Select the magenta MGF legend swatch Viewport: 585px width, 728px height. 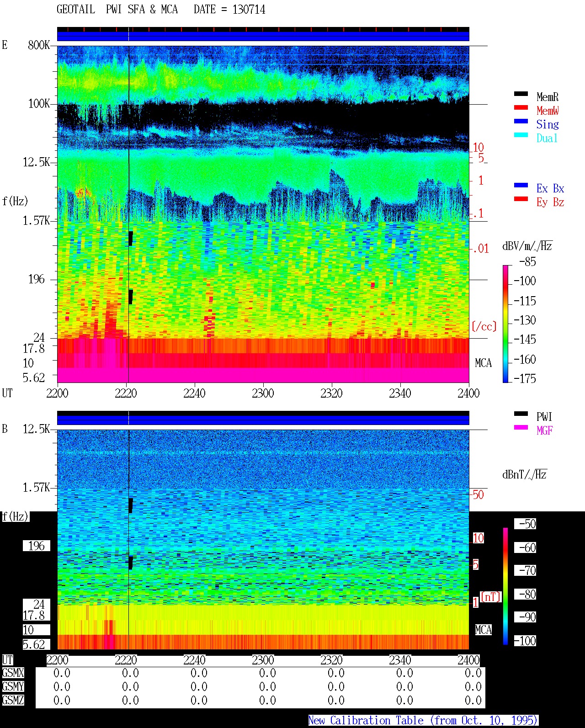pyautogui.click(x=521, y=428)
